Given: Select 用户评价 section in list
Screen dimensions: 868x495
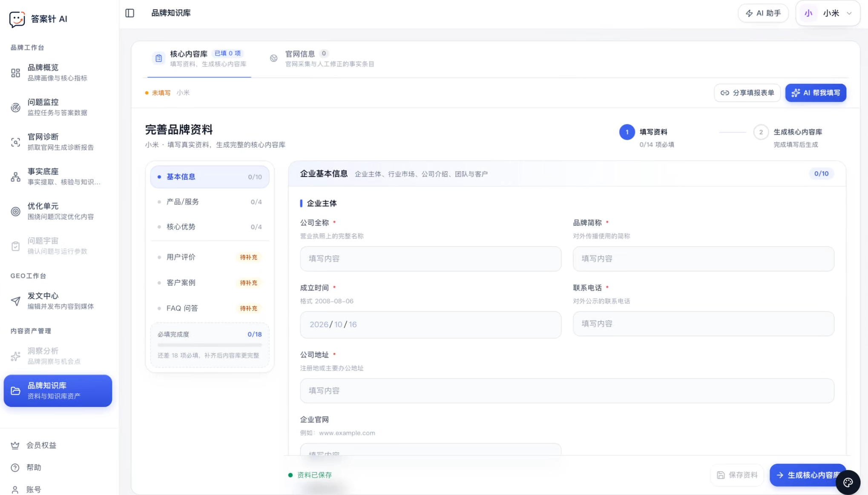Looking at the screenshot, I should (210, 257).
